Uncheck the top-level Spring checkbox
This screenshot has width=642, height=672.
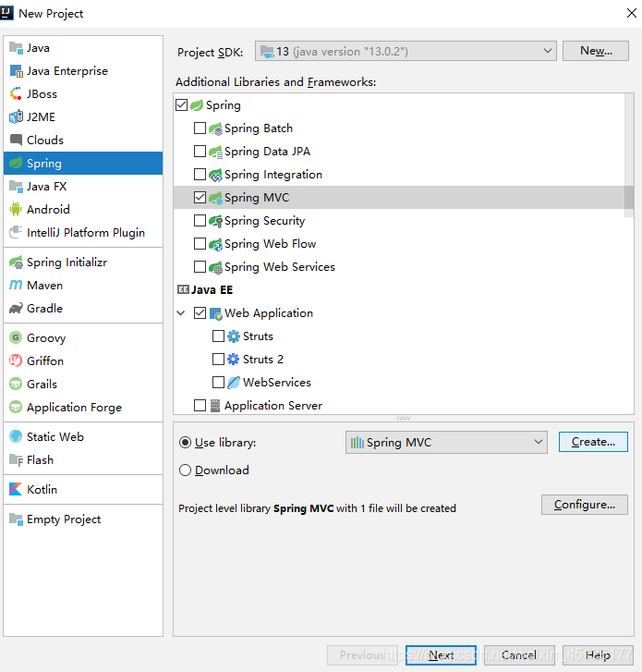click(182, 105)
